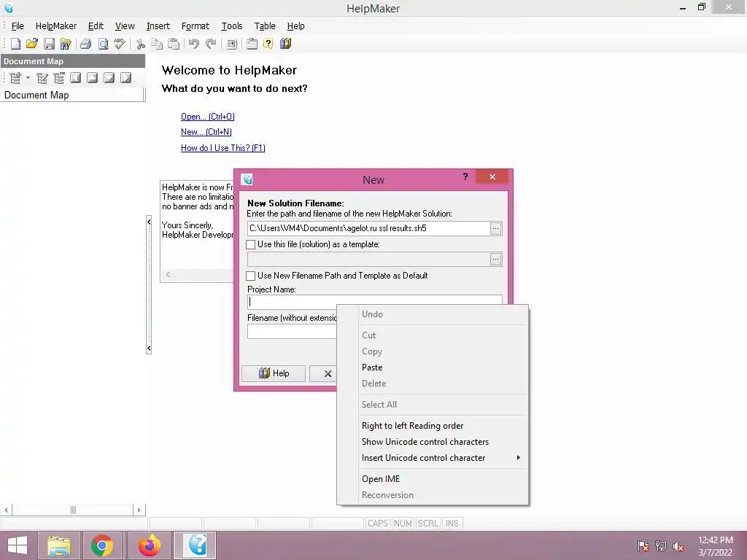Image resolution: width=747 pixels, height=560 pixels.
Task: Browse for template file button
Action: 496,260
